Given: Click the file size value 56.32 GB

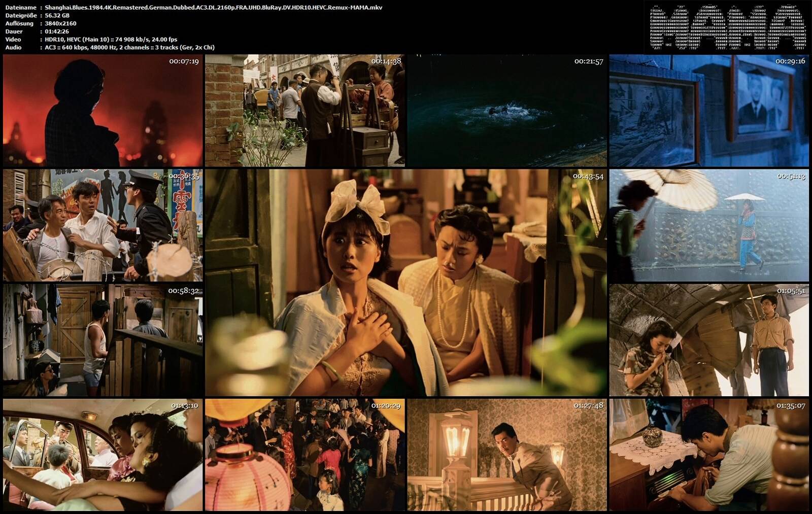Looking at the screenshot, I should coord(57,16).
